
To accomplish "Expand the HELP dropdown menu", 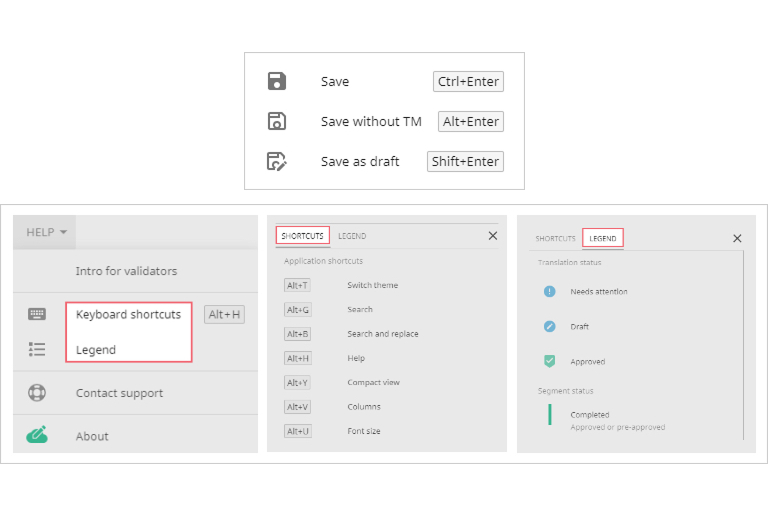I will pos(46,232).
